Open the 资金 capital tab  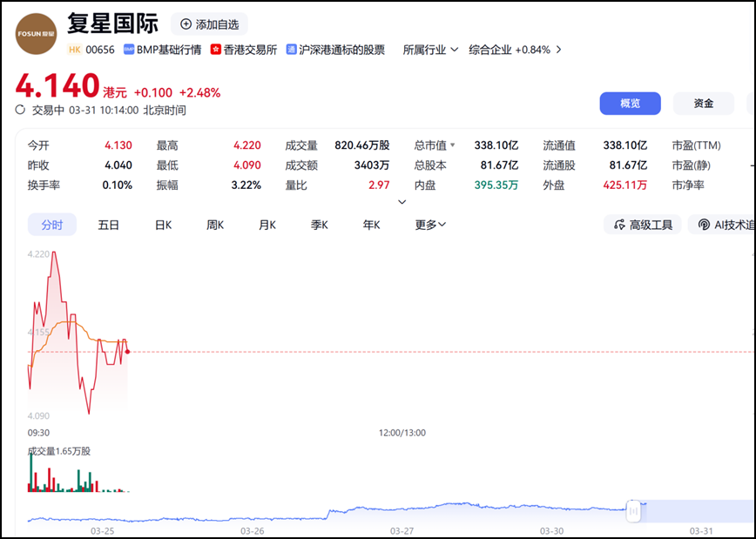704,103
